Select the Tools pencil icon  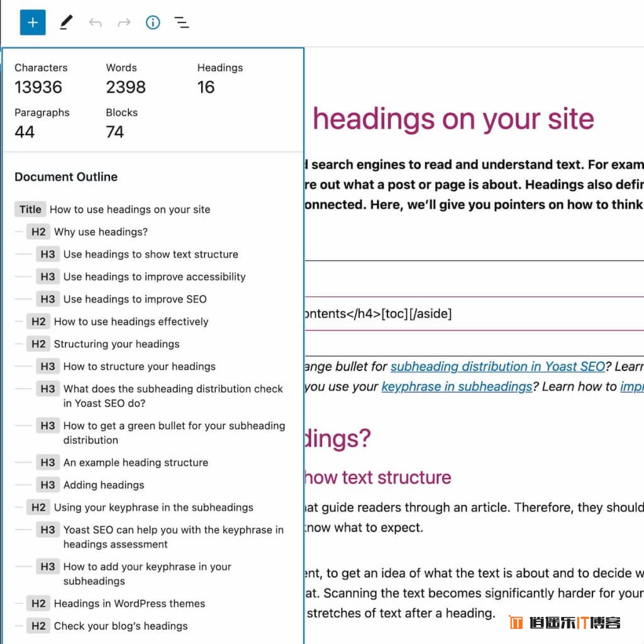click(x=66, y=22)
